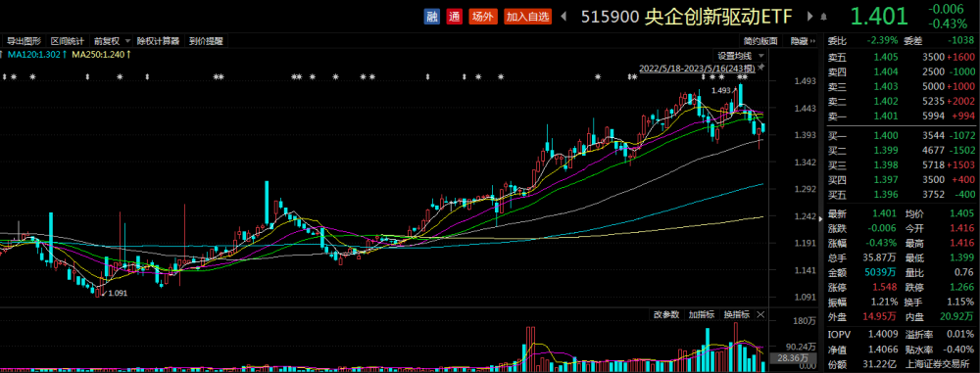Click the 内盘 20.92万 value

956,317
